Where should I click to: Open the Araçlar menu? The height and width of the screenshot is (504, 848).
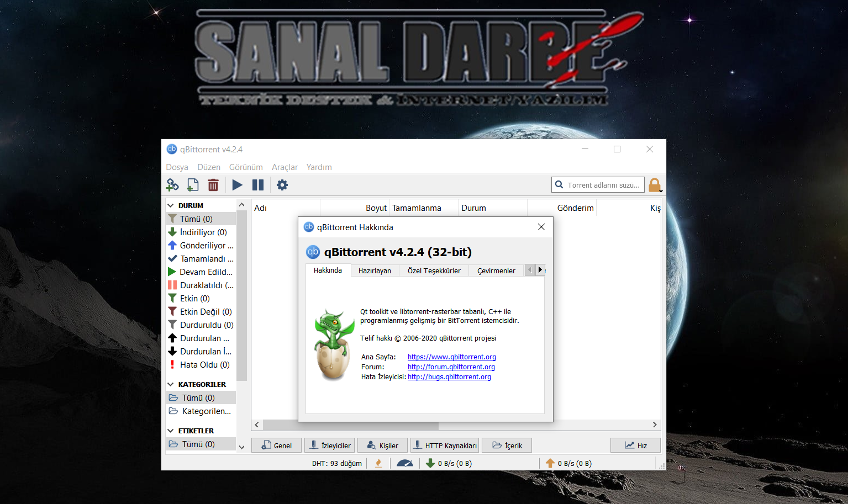(285, 167)
